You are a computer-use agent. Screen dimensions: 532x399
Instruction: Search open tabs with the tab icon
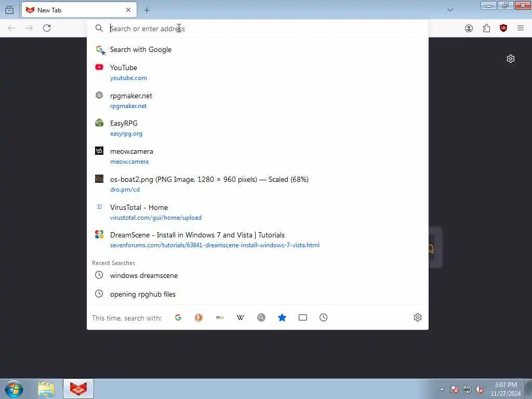pos(303,317)
